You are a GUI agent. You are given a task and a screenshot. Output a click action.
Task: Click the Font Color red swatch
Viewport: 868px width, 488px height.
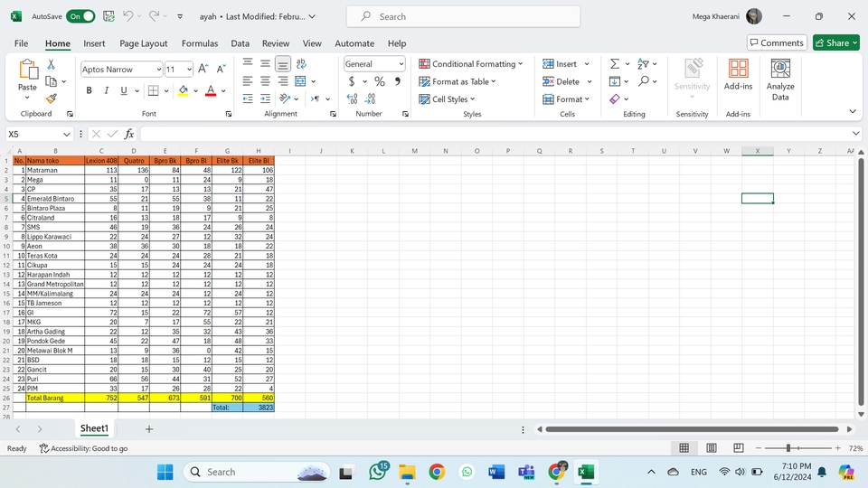coord(211,90)
